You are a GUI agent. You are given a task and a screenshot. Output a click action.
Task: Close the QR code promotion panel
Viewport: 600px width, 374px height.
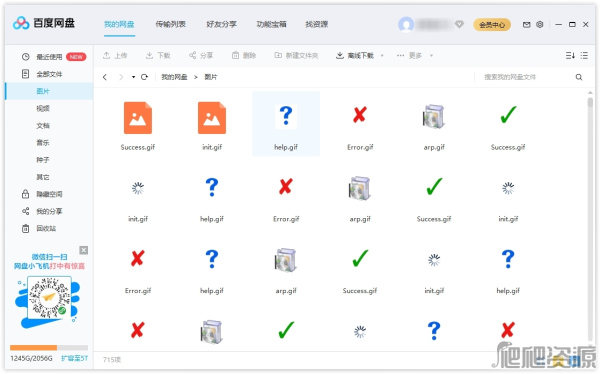click(x=84, y=250)
